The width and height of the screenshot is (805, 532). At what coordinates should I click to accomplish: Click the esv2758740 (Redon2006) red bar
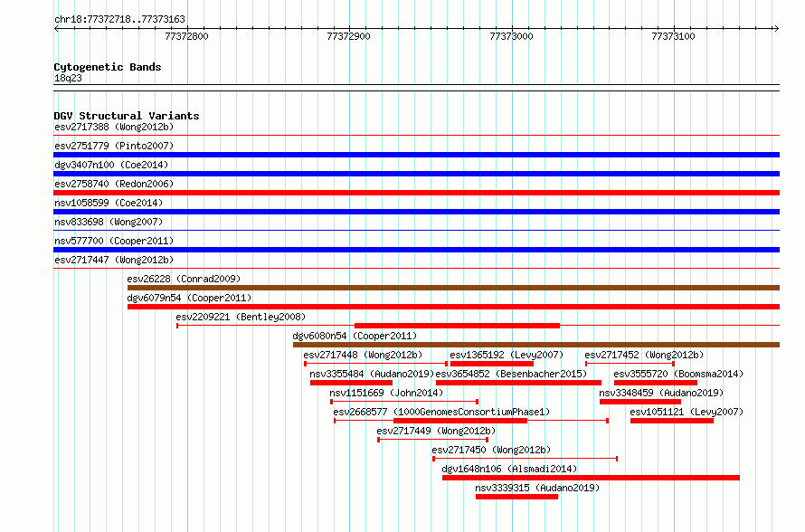(x=416, y=193)
